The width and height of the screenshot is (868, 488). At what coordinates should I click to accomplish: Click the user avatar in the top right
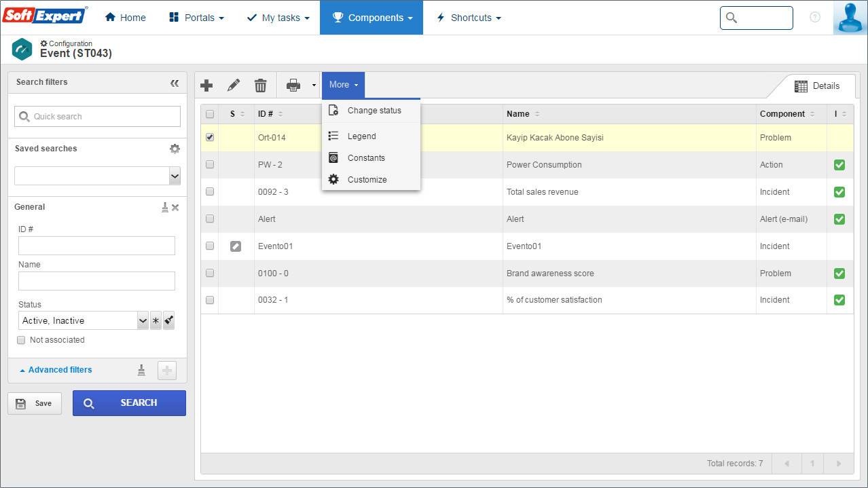point(850,18)
